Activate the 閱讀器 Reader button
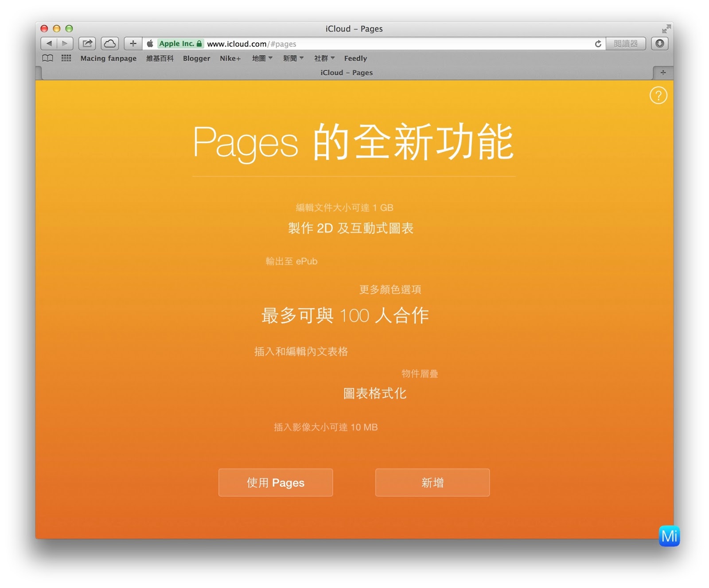Viewport: 709px width, 588px height. click(x=626, y=43)
